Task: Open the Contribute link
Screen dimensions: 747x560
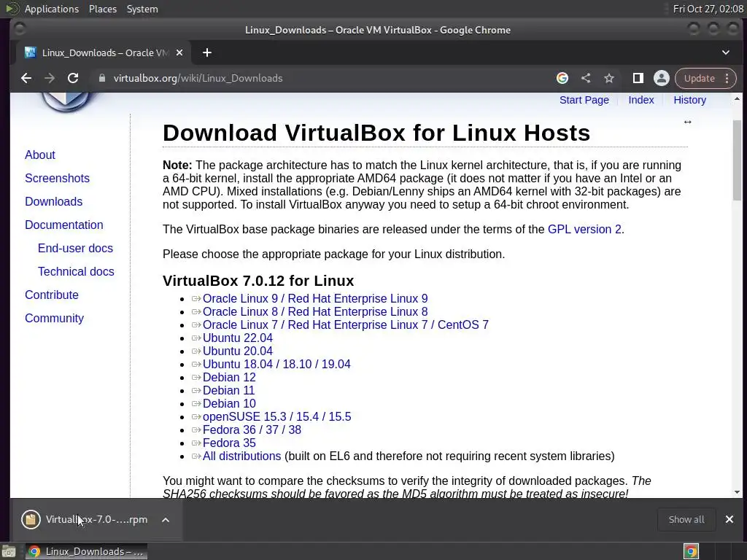Action: click(x=52, y=295)
